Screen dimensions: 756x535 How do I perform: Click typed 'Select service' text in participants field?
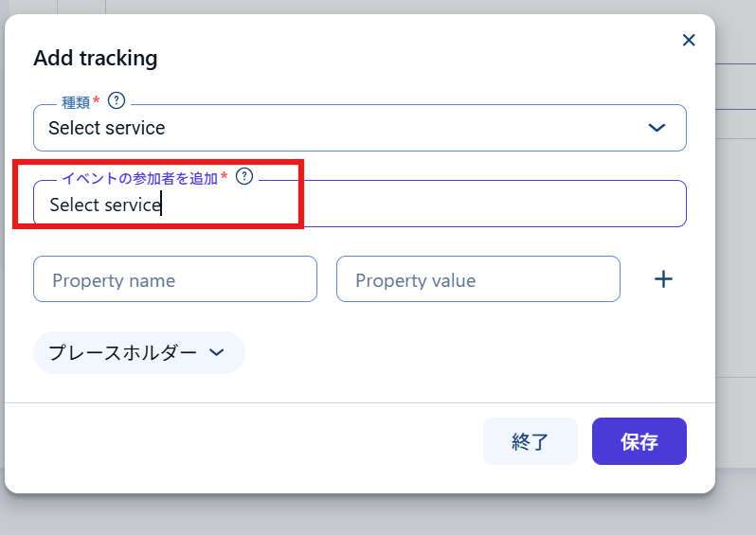(104, 205)
